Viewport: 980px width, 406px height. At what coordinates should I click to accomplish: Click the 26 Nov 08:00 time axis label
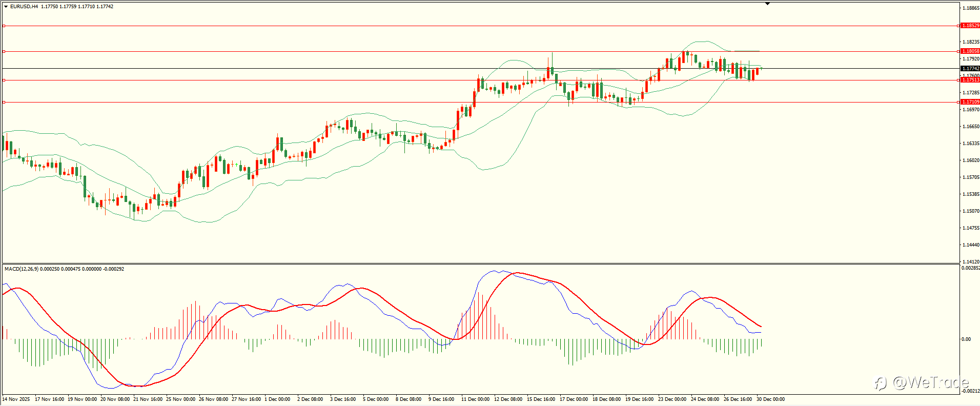213,399
